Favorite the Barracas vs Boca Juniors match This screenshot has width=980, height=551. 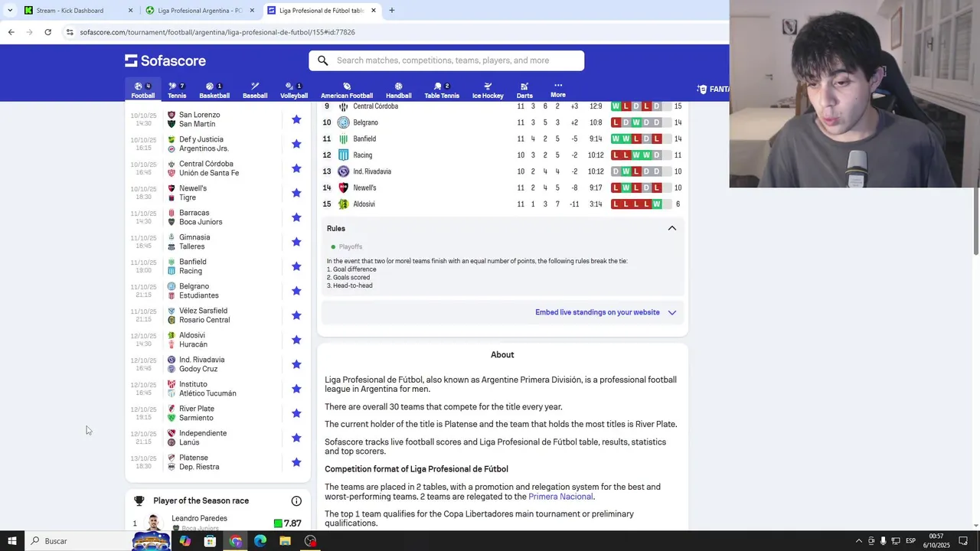[296, 217]
